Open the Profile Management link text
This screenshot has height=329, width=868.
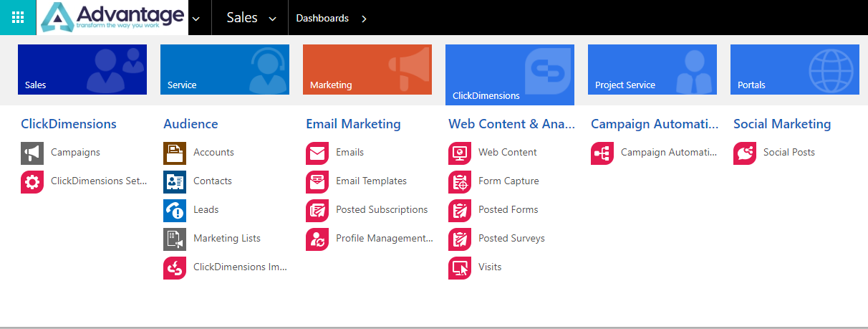click(x=385, y=238)
